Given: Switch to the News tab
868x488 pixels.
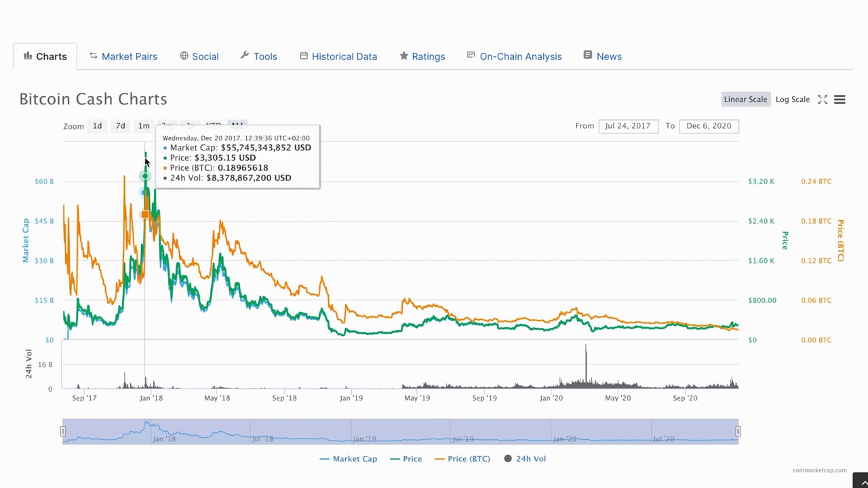Looking at the screenshot, I should [602, 56].
